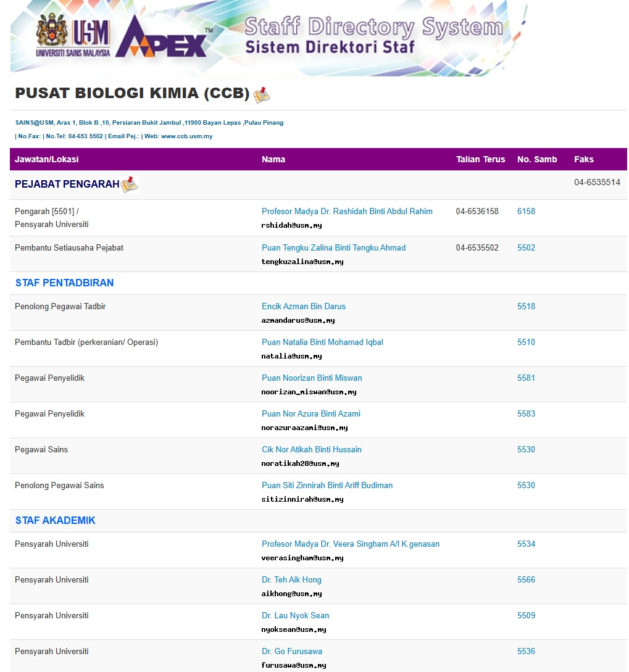Viewport: 629px width, 672px height.
Task: Open Profesor Madya Dr. Veera Singham profile link
Action: pos(351,544)
